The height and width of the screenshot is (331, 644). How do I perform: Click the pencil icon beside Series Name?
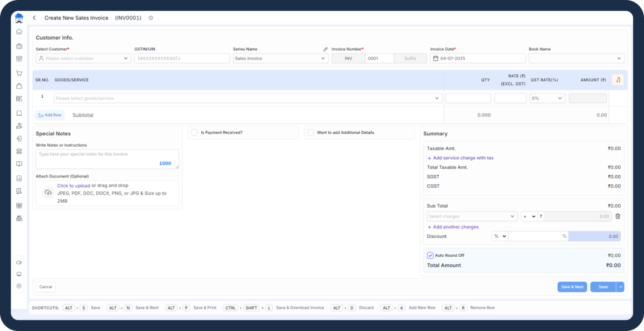pos(325,49)
